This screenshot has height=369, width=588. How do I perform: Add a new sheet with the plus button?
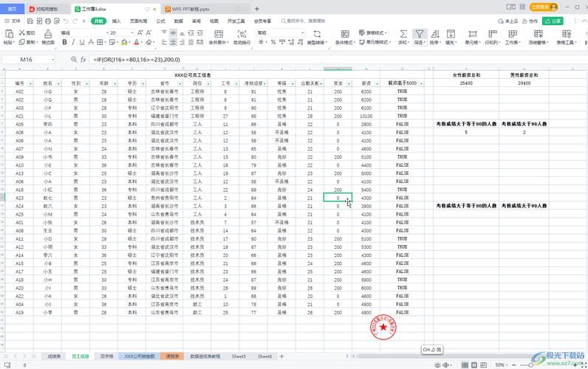[x=281, y=356]
